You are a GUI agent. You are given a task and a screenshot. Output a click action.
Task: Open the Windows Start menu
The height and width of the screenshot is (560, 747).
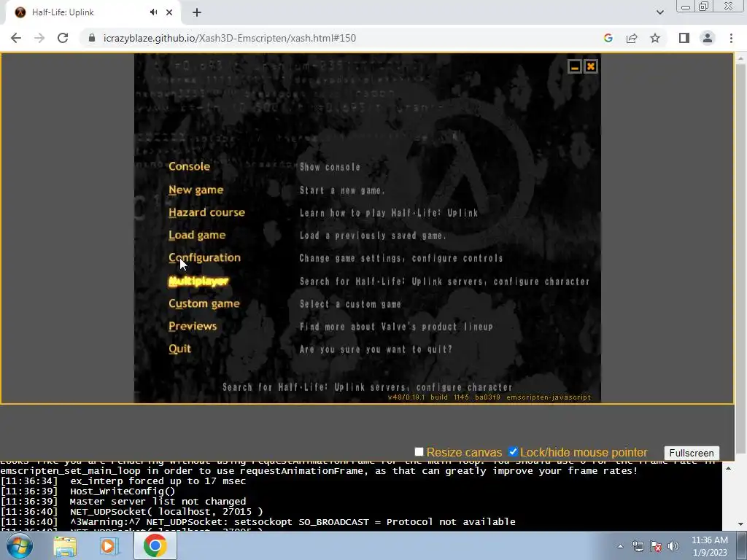(20, 545)
